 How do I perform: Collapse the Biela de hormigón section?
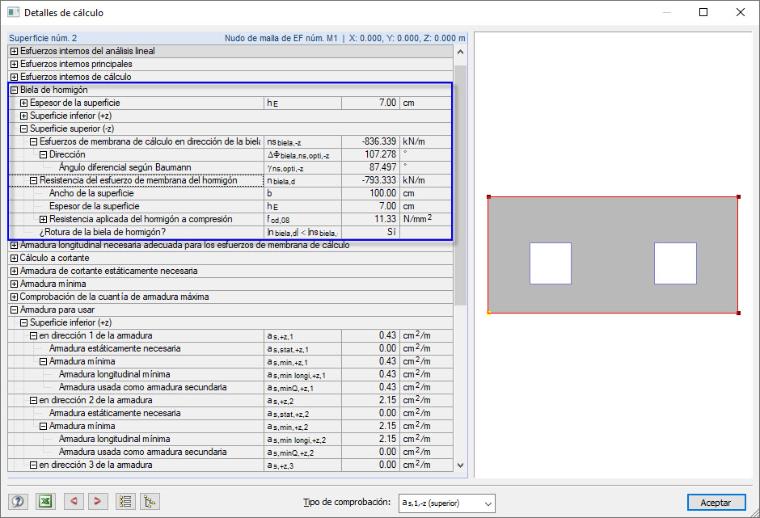(14, 90)
